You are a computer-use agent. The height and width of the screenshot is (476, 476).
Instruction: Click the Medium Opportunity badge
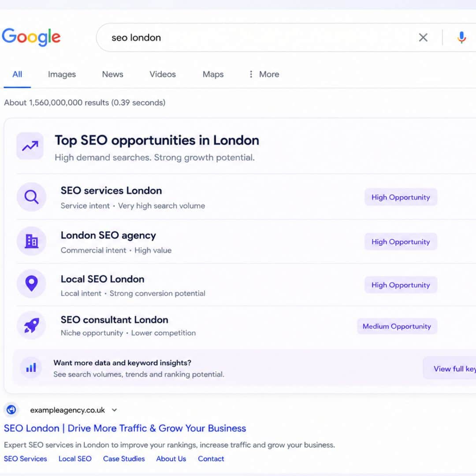click(397, 326)
